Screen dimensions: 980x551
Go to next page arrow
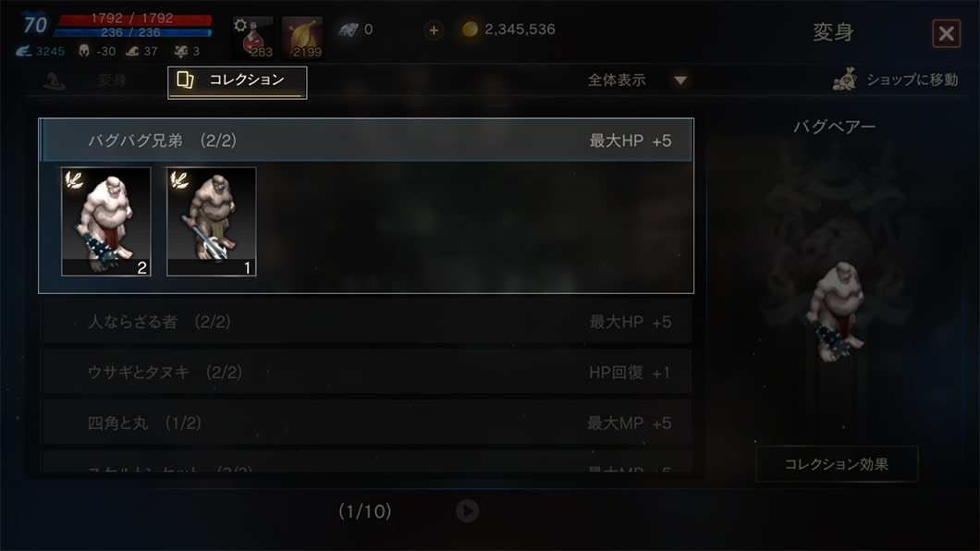click(x=468, y=511)
